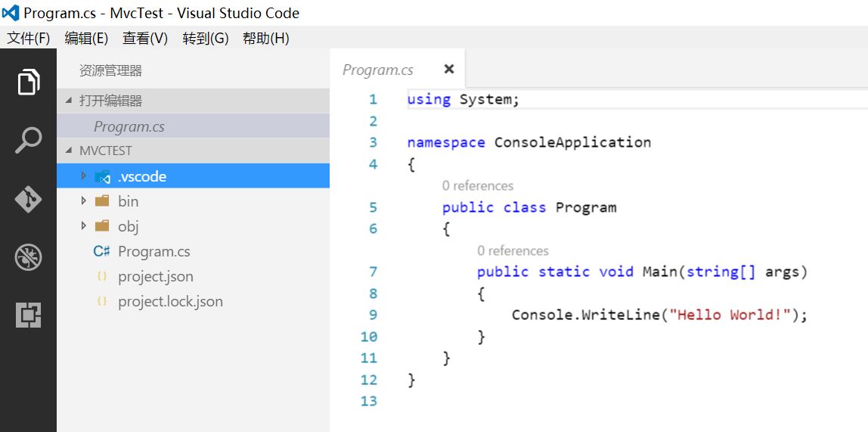
Task: Click the 资源管理器 panel title
Action: (x=110, y=70)
